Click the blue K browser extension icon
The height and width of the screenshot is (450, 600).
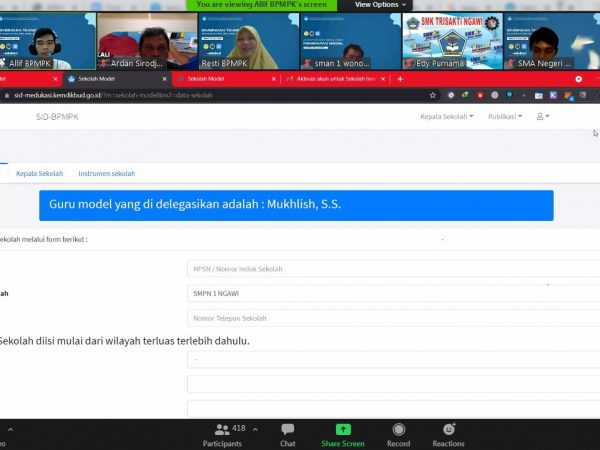553,95
